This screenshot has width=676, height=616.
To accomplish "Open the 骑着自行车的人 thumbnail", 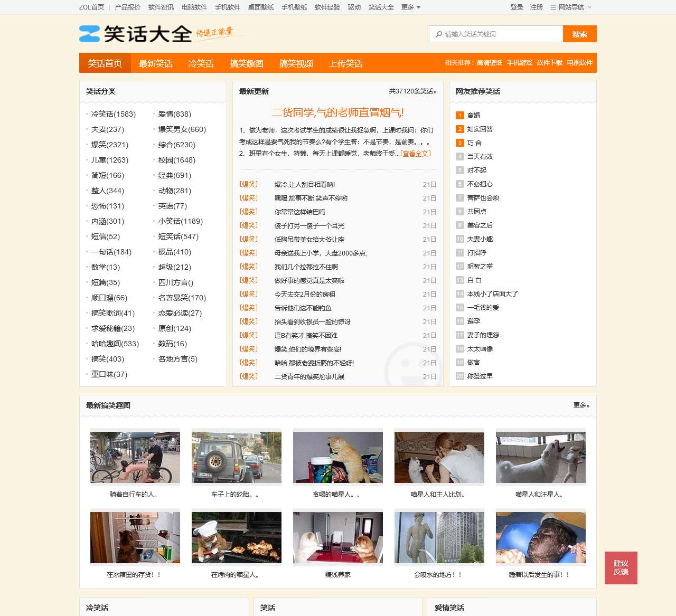I will coord(135,457).
